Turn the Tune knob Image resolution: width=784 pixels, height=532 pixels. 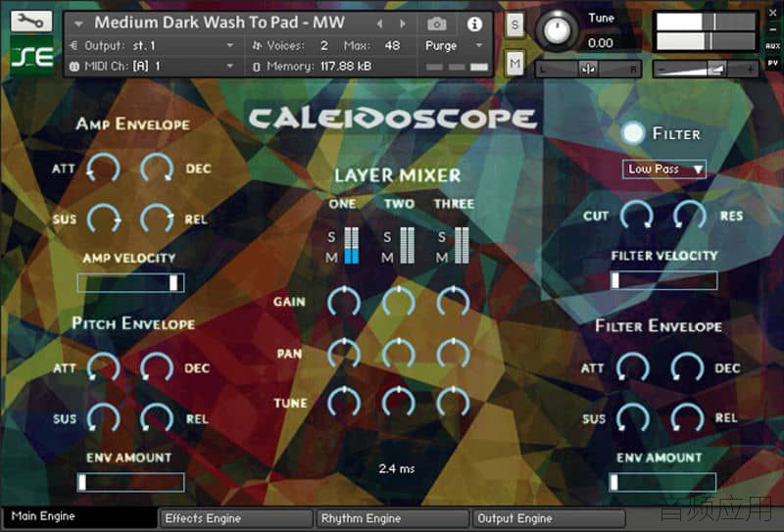557,30
